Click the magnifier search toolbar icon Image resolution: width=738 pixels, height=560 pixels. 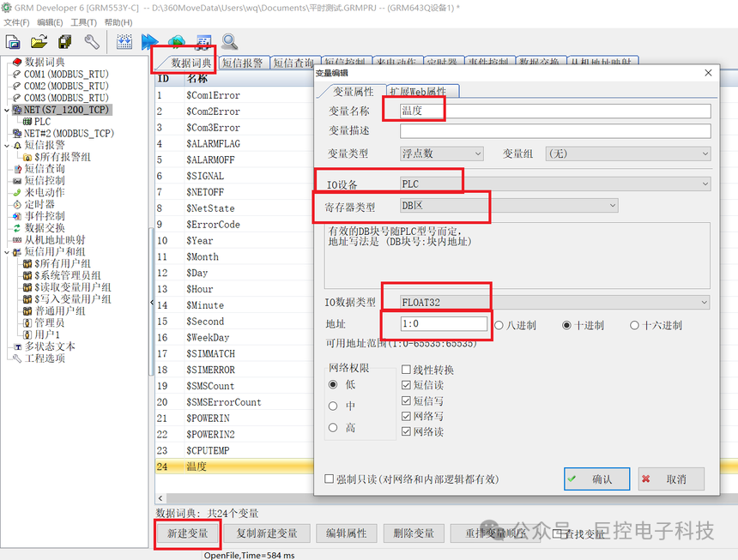click(230, 42)
